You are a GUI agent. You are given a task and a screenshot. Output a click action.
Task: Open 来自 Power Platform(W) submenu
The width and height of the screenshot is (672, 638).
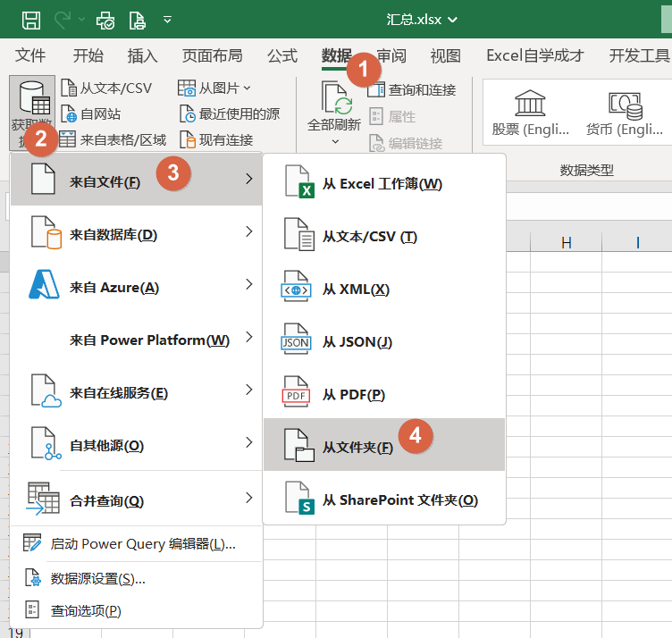pos(137,338)
